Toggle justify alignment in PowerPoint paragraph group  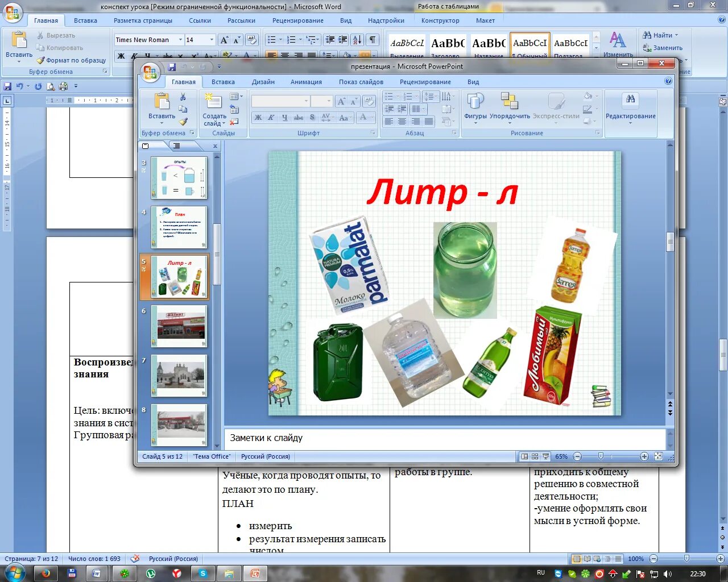click(429, 122)
